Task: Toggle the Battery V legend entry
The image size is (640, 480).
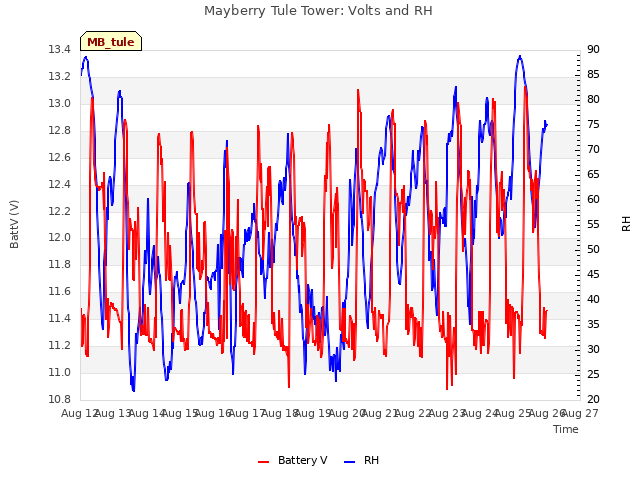Action: (x=293, y=460)
